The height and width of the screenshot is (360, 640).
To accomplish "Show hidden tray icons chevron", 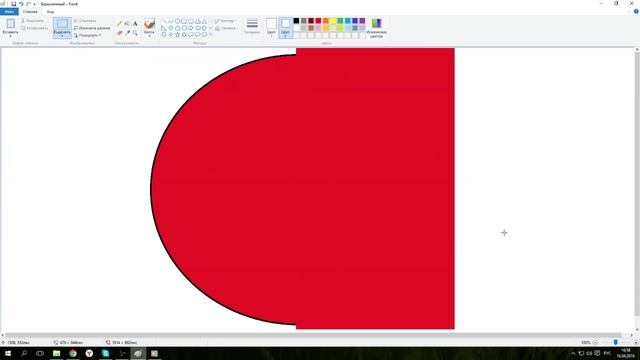I will [x=573, y=353].
